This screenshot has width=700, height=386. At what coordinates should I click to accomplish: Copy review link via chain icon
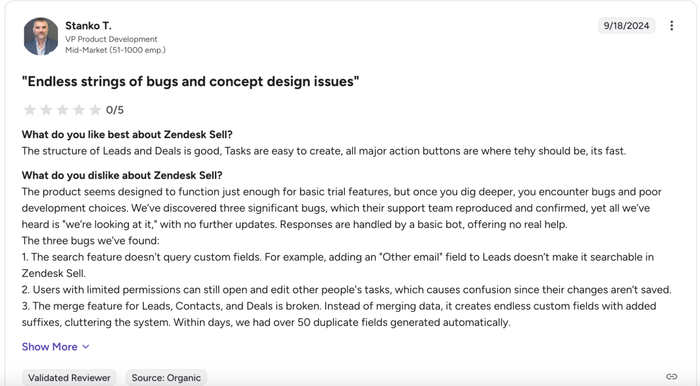pyautogui.click(x=671, y=377)
